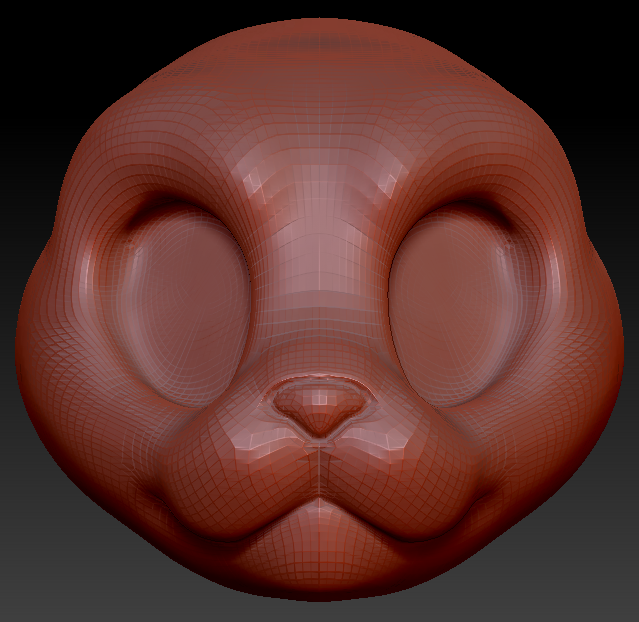Click the center of the left eye socket
This screenshot has height=622, width=639.
click(186, 312)
